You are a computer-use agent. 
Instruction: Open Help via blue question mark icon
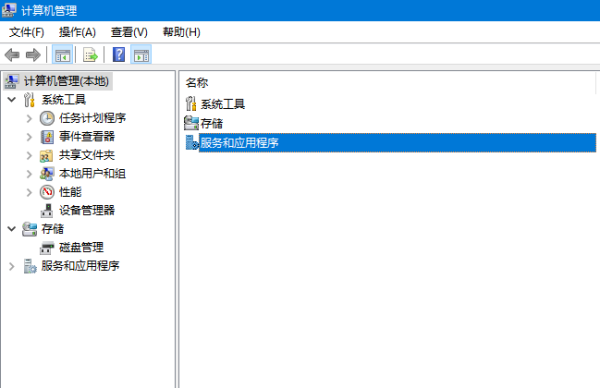tap(119, 55)
